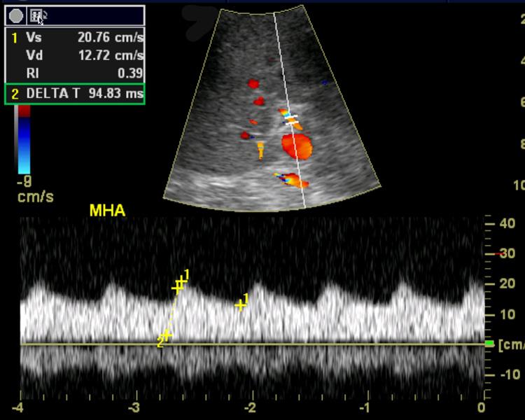Select caliper marker 2 near the baseline
The height and width of the screenshot is (420, 525).
(x=165, y=337)
